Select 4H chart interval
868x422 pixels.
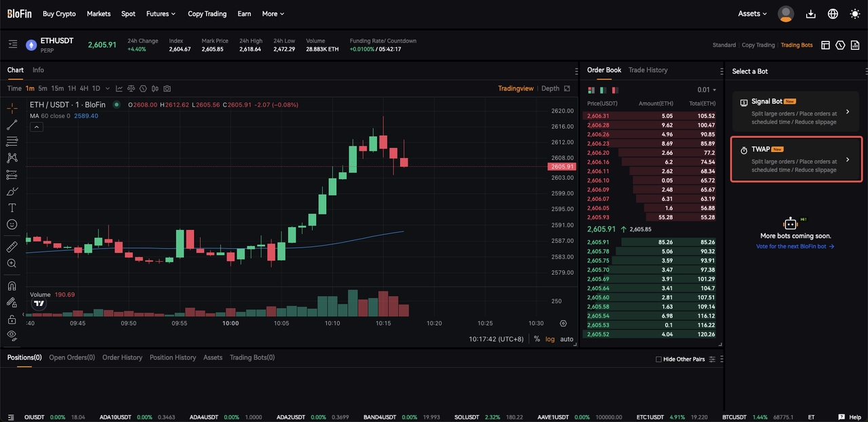pyautogui.click(x=83, y=88)
